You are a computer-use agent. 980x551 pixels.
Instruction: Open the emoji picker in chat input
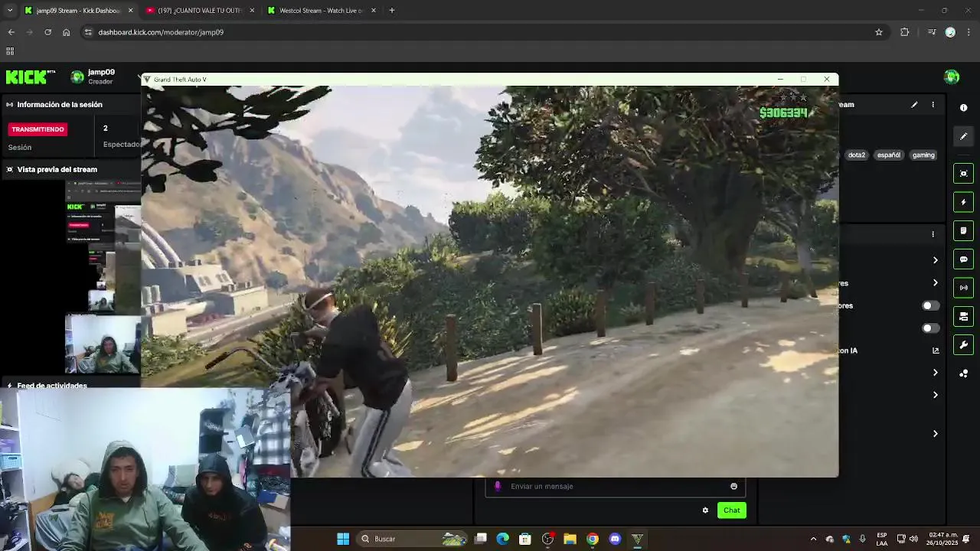[733, 486]
